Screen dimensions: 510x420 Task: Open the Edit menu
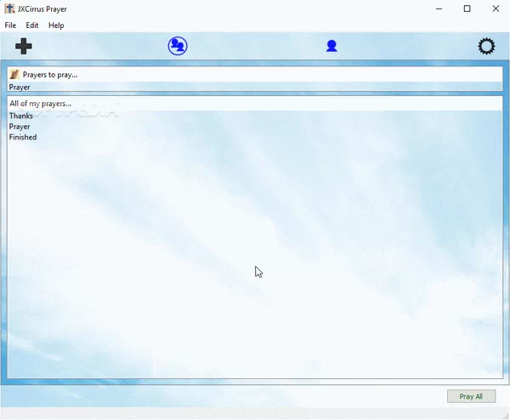[32, 26]
